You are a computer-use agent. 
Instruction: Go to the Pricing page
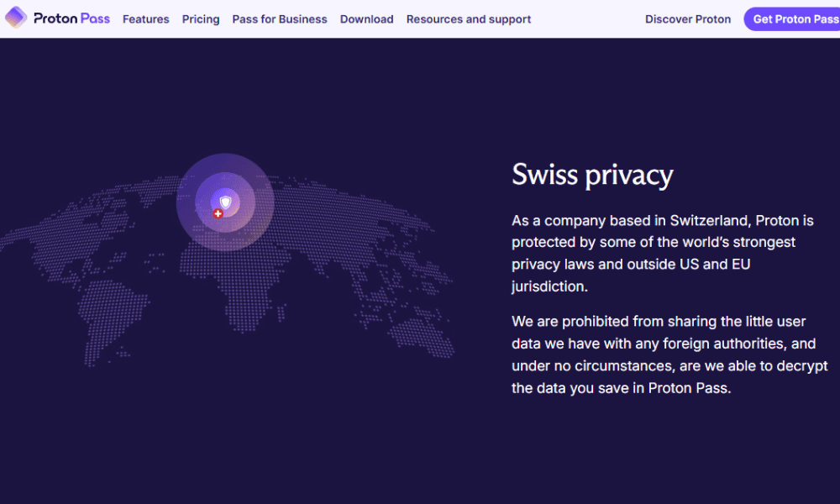pyautogui.click(x=201, y=18)
